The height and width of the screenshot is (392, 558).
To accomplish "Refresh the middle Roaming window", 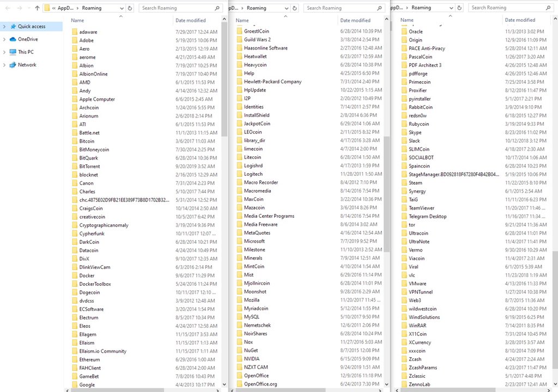I will tap(295, 8).
